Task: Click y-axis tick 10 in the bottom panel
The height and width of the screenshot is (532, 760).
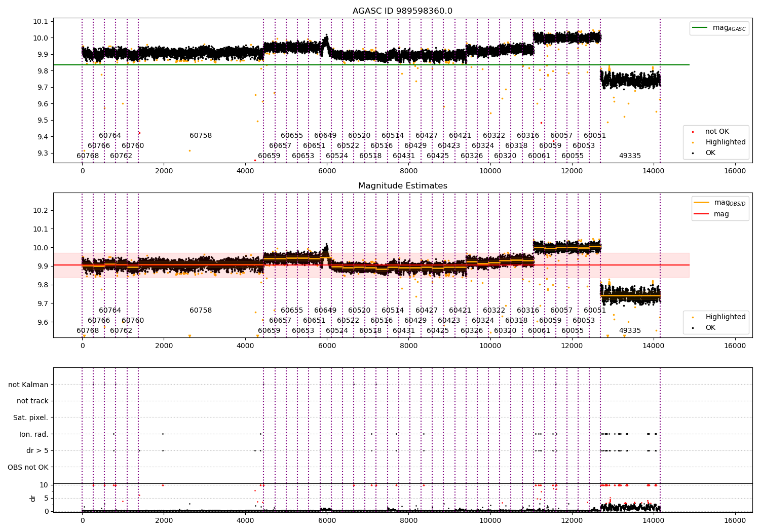Action: pyautogui.click(x=44, y=485)
